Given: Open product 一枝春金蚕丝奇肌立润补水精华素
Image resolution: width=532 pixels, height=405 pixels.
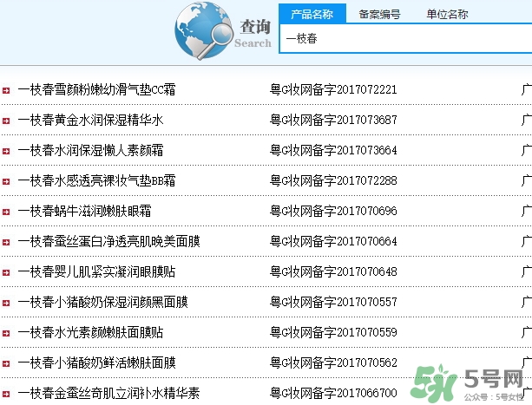Looking at the screenshot, I should pyautogui.click(x=109, y=393).
